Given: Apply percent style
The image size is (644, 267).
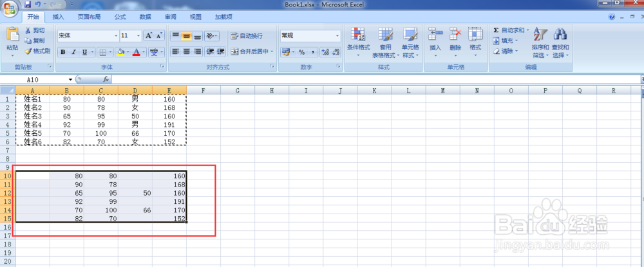Looking at the screenshot, I should [x=301, y=52].
